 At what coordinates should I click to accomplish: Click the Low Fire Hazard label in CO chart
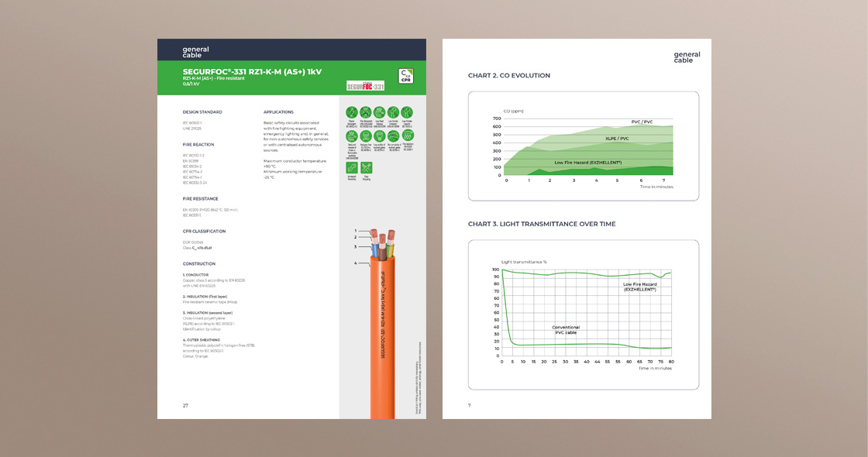588,163
